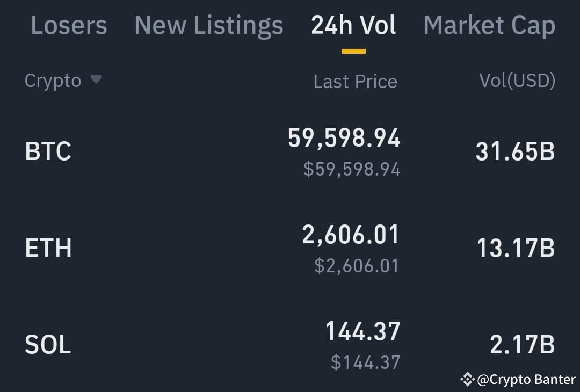Image resolution: width=580 pixels, height=392 pixels.
Task: Select the BTC ticker symbol
Action: (48, 151)
